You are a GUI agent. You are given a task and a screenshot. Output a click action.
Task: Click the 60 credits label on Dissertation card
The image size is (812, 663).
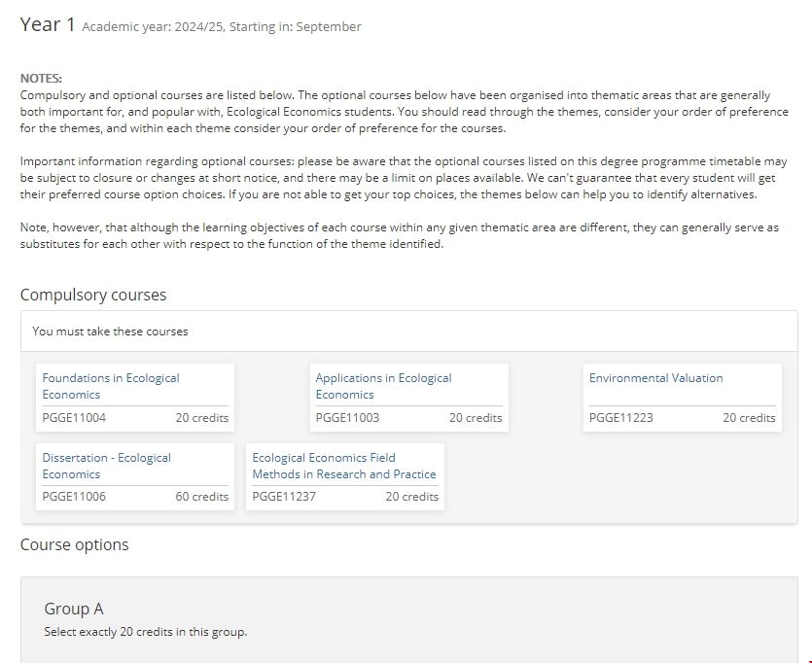(x=201, y=497)
